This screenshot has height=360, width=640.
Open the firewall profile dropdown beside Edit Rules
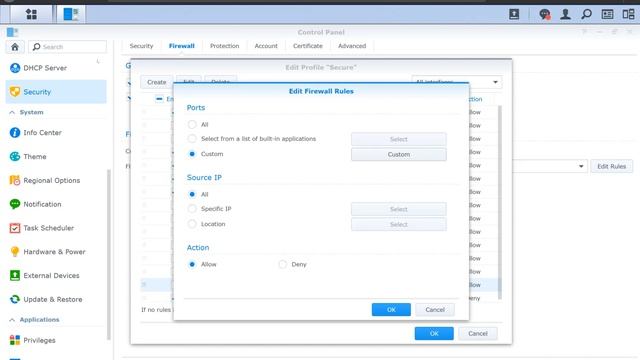tap(581, 166)
